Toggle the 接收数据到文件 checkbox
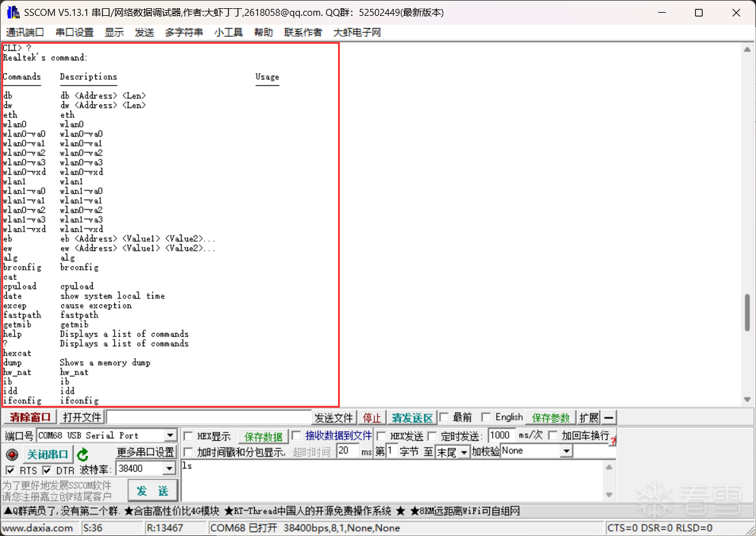Viewport: 756px width, 536px height. tap(297, 436)
